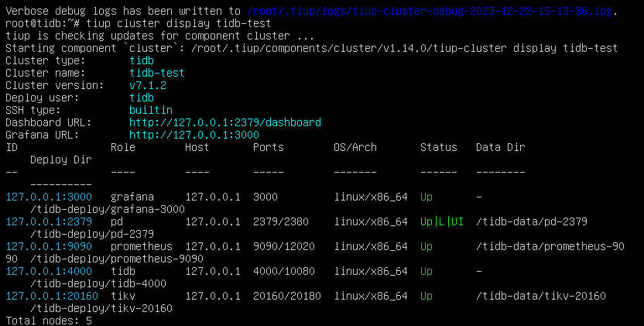644x326 pixels.
Task: Click the Ports column header
Action: [x=269, y=147]
